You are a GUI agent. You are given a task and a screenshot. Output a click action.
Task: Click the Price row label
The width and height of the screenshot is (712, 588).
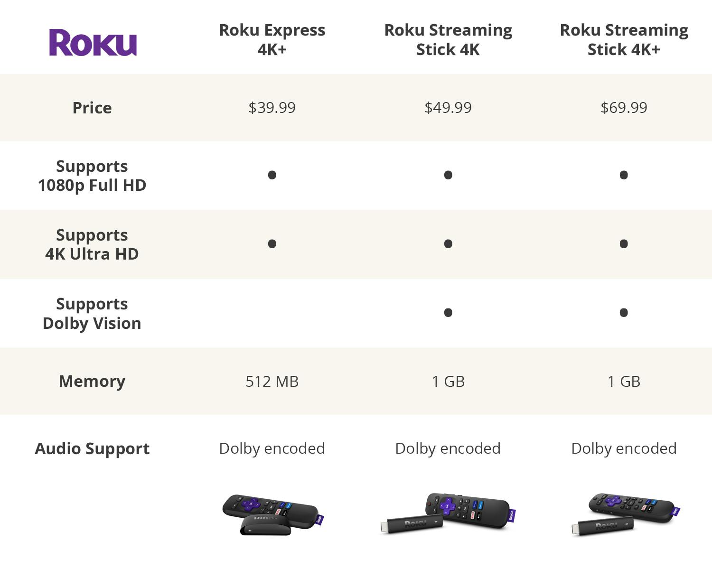[92, 108]
